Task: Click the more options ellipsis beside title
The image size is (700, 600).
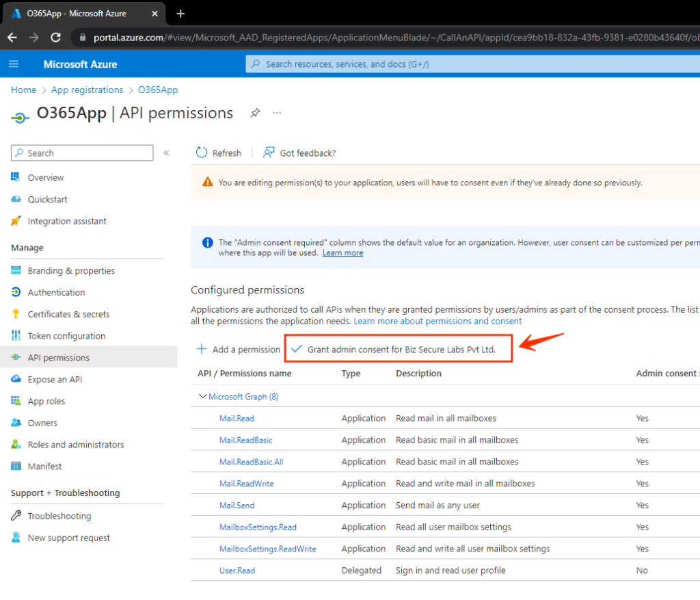Action: pos(277,113)
